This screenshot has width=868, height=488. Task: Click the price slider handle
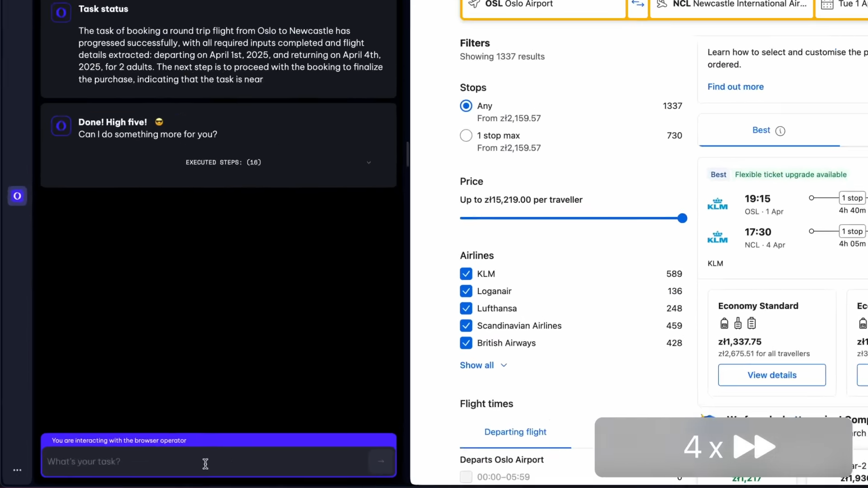pyautogui.click(x=682, y=218)
